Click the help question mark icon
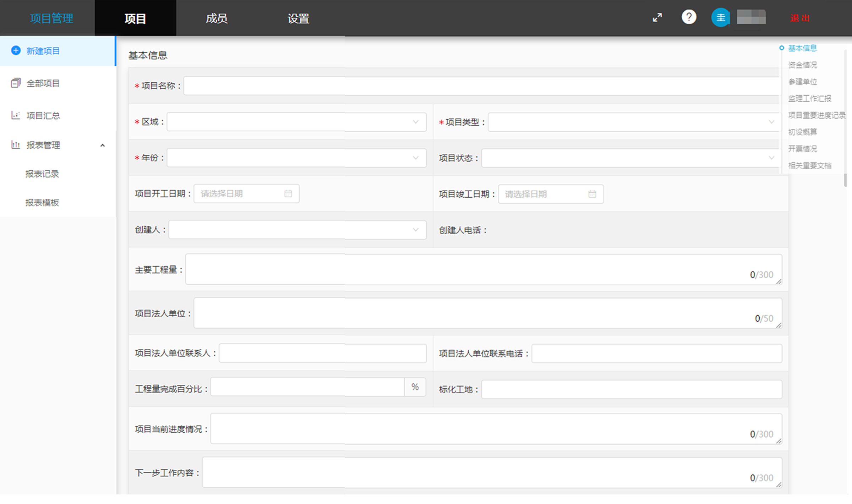Image resolution: width=852 pixels, height=504 pixels. (689, 17)
